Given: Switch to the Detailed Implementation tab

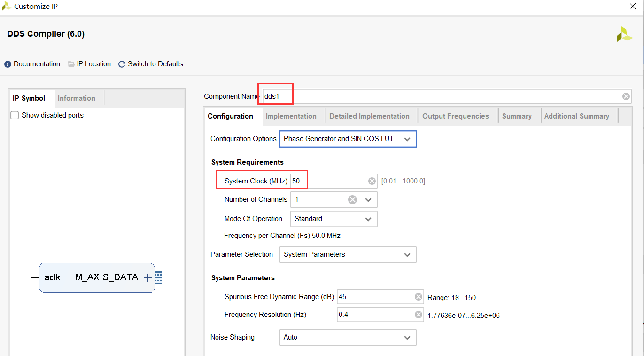Looking at the screenshot, I should 370,116.
